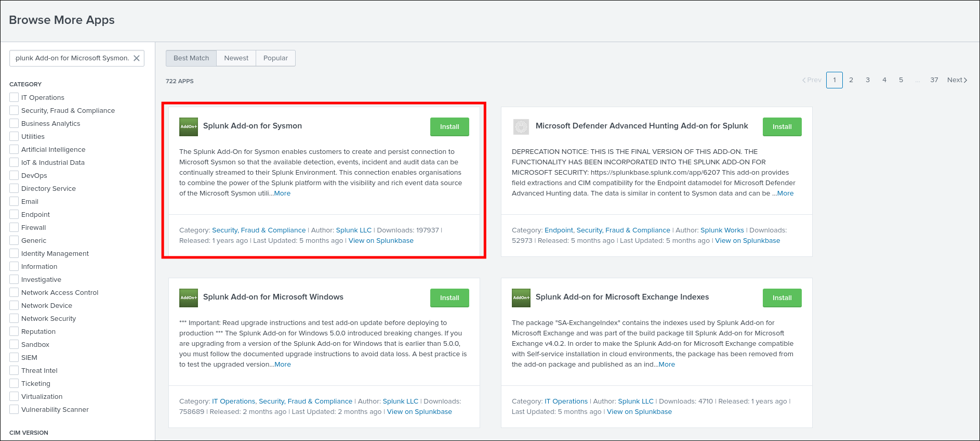Go to results page 2

point(851,80)
